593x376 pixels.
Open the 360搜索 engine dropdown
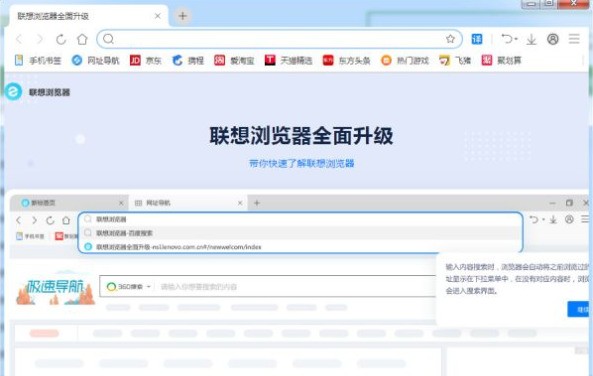129,287
